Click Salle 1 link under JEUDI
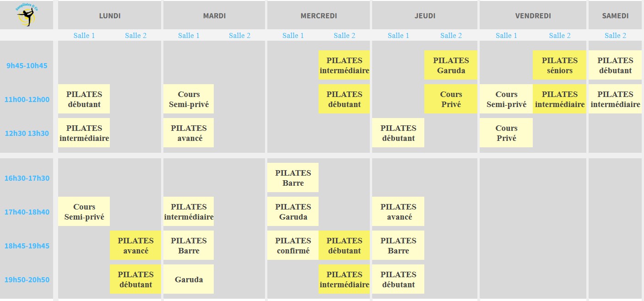The image size is (644, 301). [x=398, y=36]
